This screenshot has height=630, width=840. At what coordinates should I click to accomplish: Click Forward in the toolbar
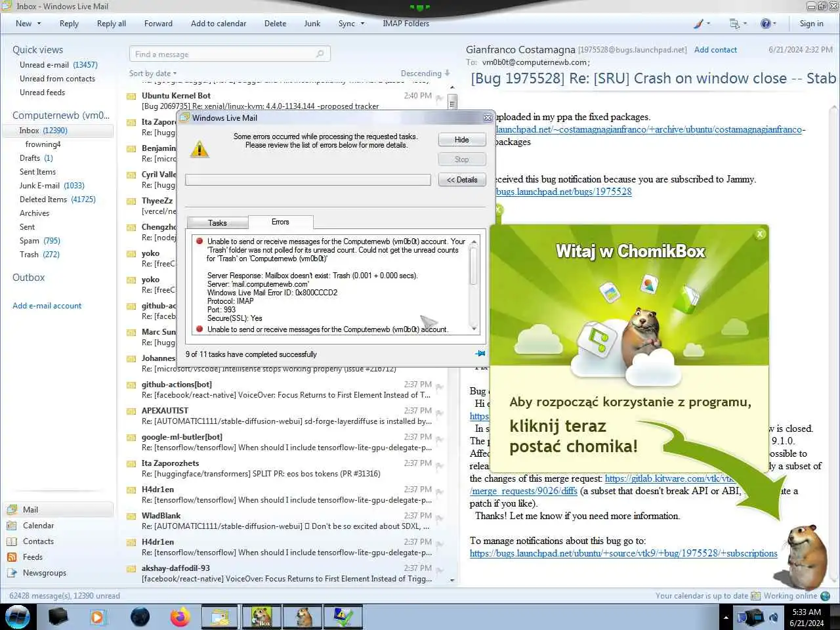[x=158, y=24]
